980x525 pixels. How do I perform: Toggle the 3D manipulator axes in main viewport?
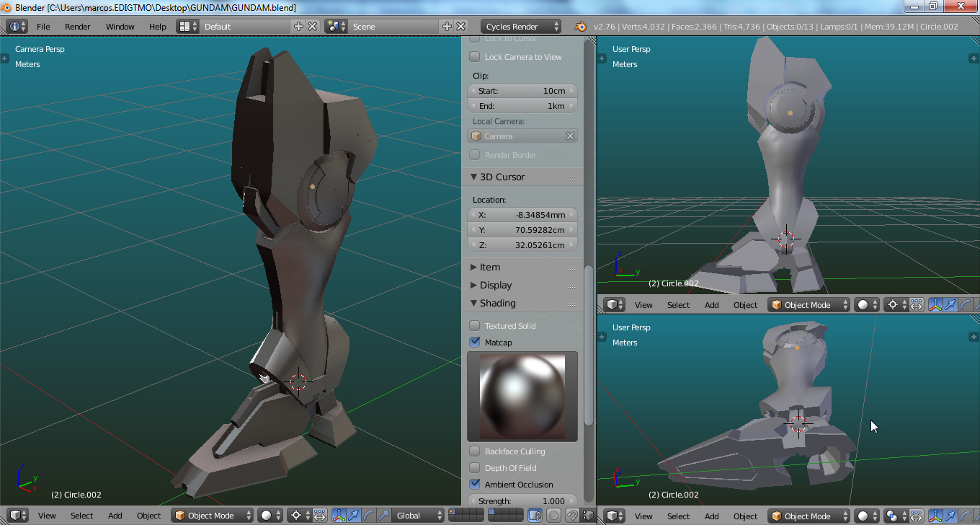point(339,516)
